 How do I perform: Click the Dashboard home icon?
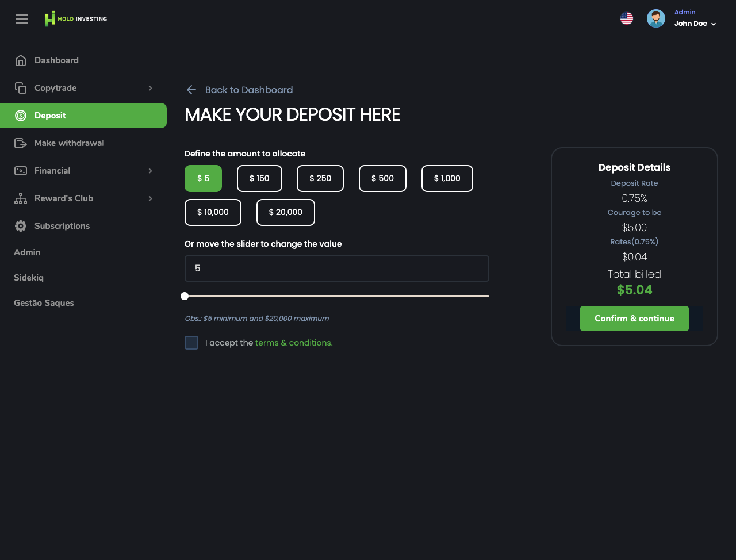coord(21,60)
